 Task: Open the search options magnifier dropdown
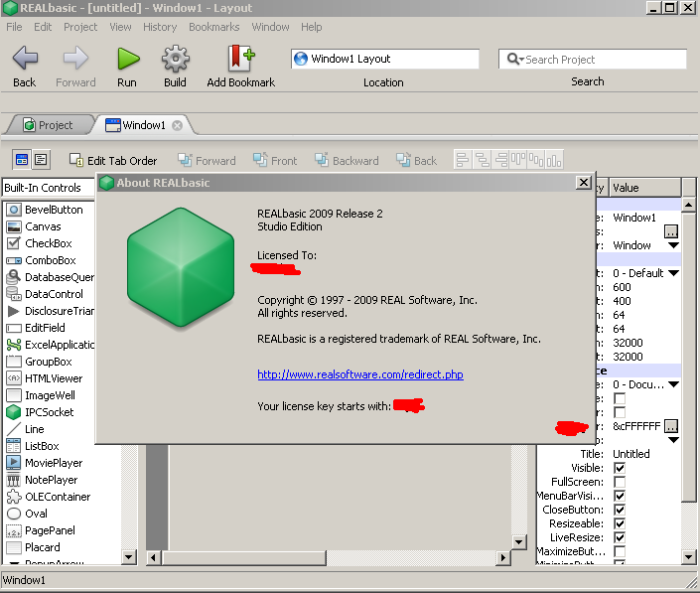pyautogui.click(x=515, y=59)
